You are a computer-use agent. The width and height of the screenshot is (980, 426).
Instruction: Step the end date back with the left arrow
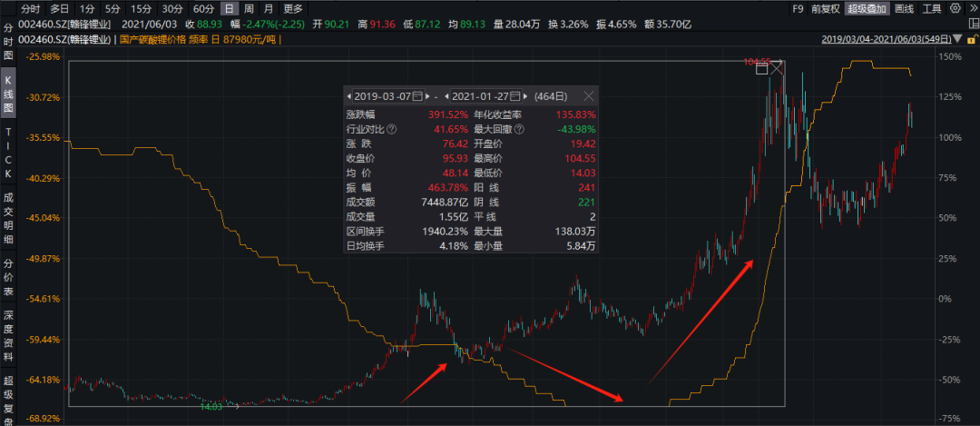click(446, 96)
